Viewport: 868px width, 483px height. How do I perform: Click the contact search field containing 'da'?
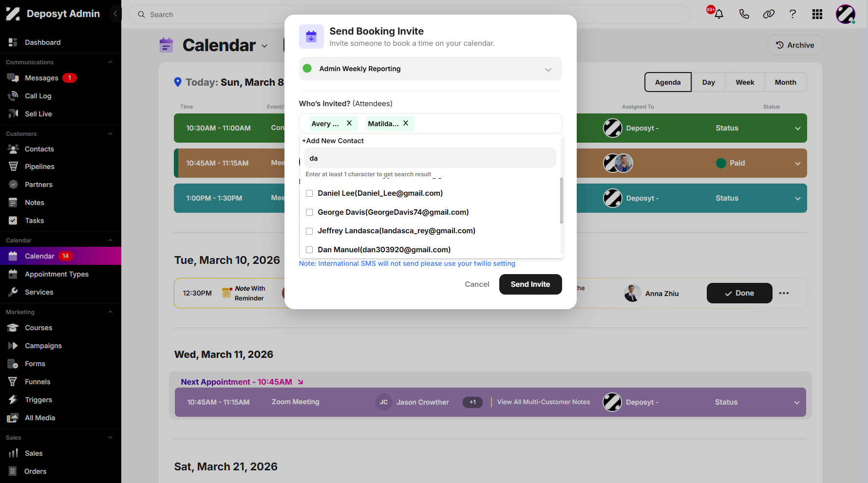click(x=430, y=158)
